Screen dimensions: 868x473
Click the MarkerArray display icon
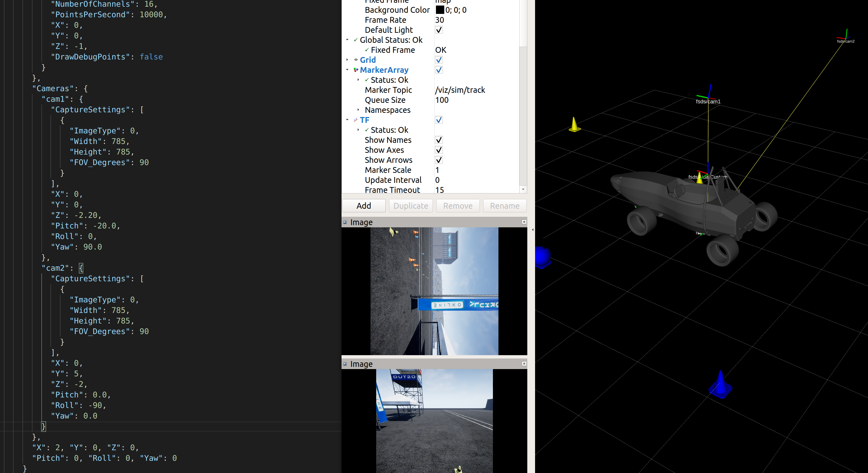click(355, 70)
